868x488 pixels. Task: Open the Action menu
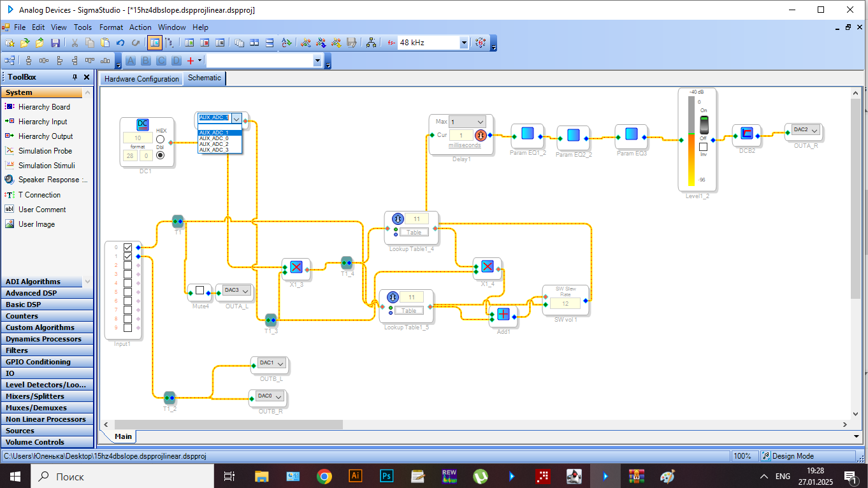140,27
